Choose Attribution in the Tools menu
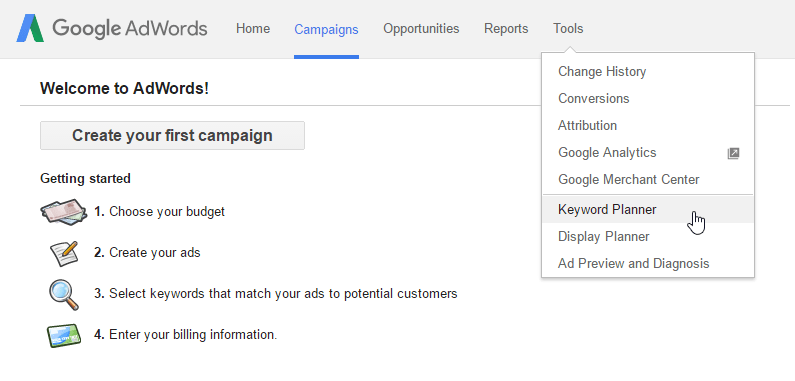This screenshot has width=795, height=381. pyautogui.click(x=648, y=125)
